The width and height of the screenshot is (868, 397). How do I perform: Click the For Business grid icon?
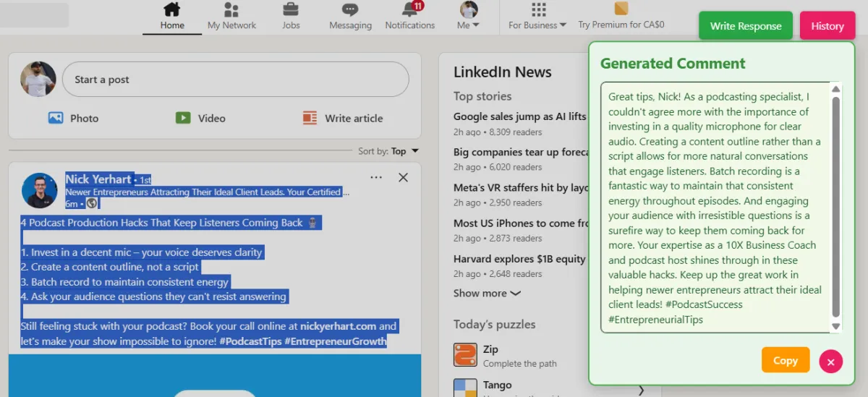pyautogui.click(x=538, y=9)
